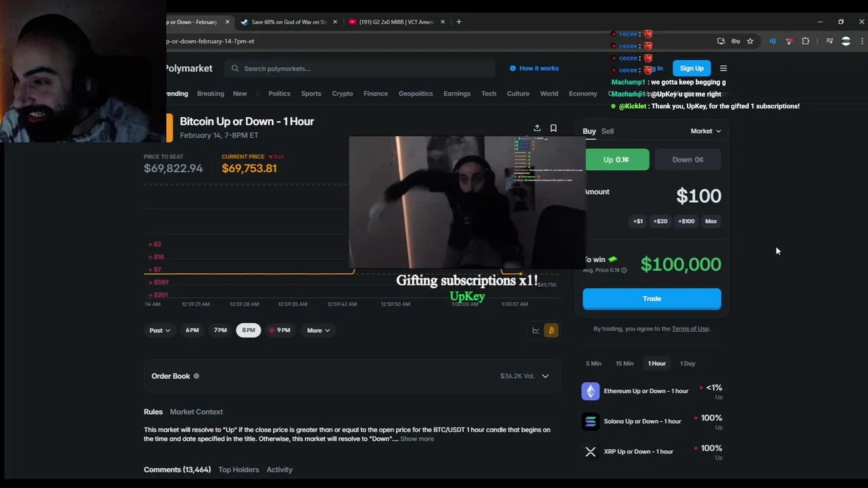
Task: Open the Geopolitics category
Action: [x=416, y=94]
